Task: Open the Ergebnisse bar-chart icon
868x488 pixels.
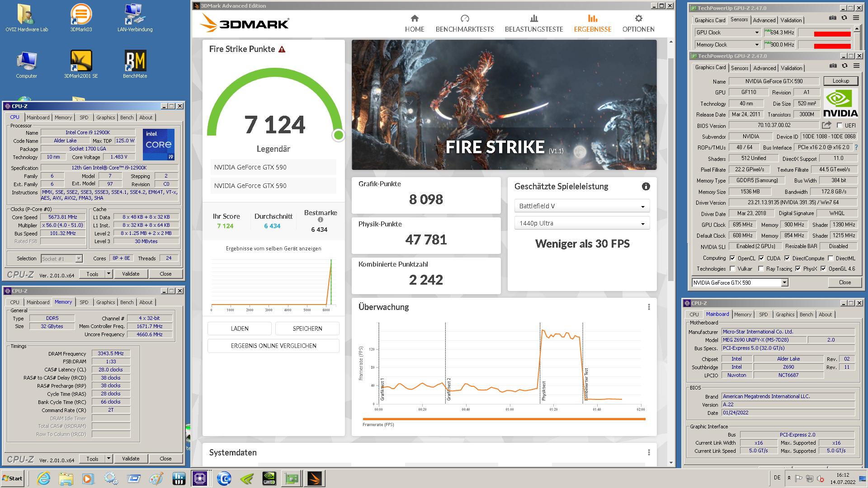Action: point(592,19)
